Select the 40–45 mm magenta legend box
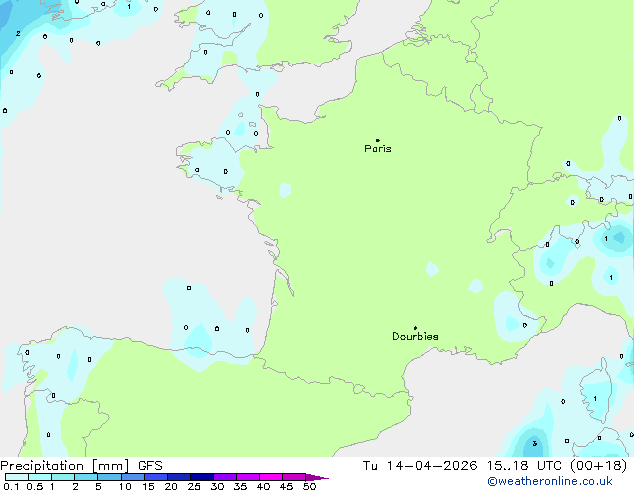The width and height of the screenshot is (634, 490). click(271, 477)
